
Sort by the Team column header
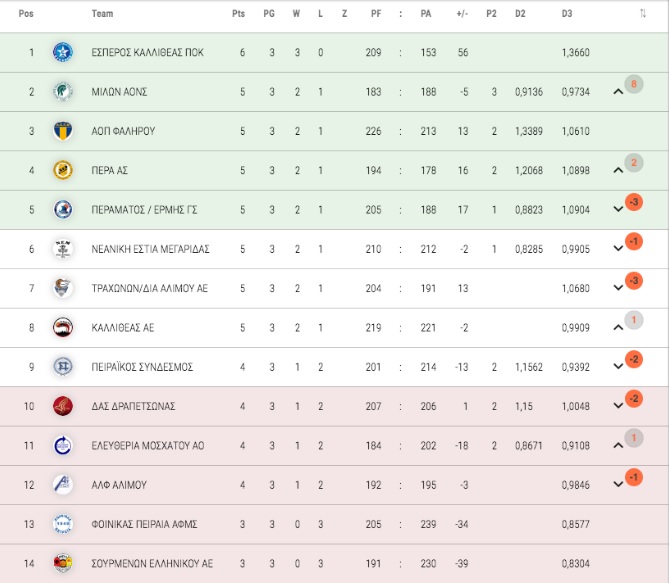pyautogui.click(x=102, y=14)
